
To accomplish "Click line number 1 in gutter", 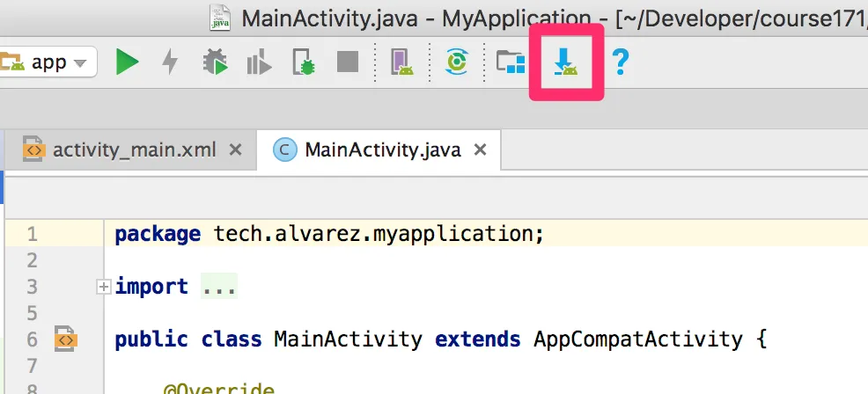I will click(x=32, y=234).
